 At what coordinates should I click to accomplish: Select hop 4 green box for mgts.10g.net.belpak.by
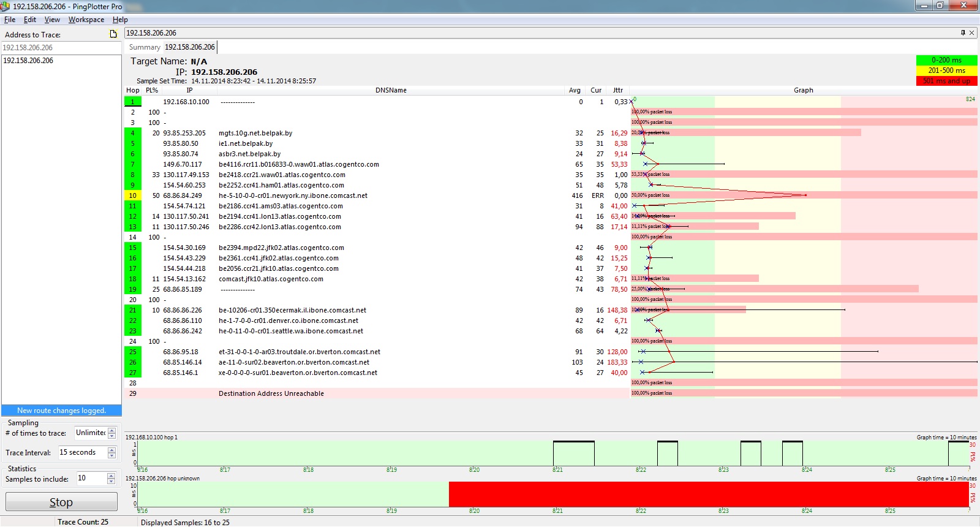point(132,133)
